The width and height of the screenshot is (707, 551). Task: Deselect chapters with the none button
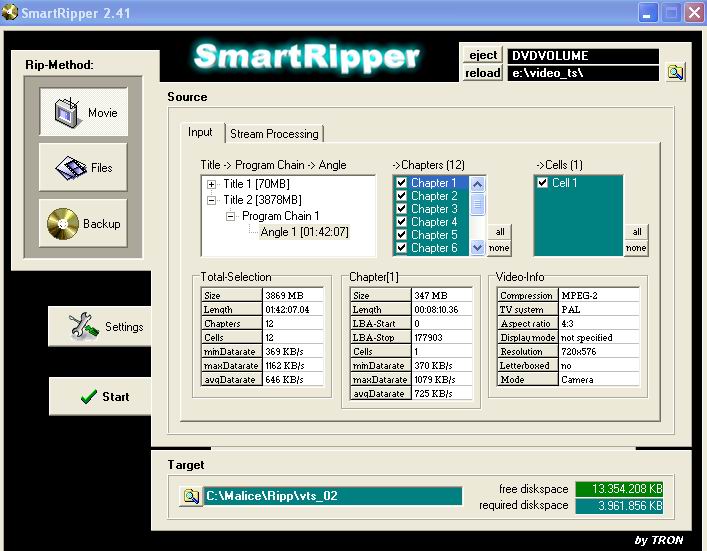coord(500,248)
